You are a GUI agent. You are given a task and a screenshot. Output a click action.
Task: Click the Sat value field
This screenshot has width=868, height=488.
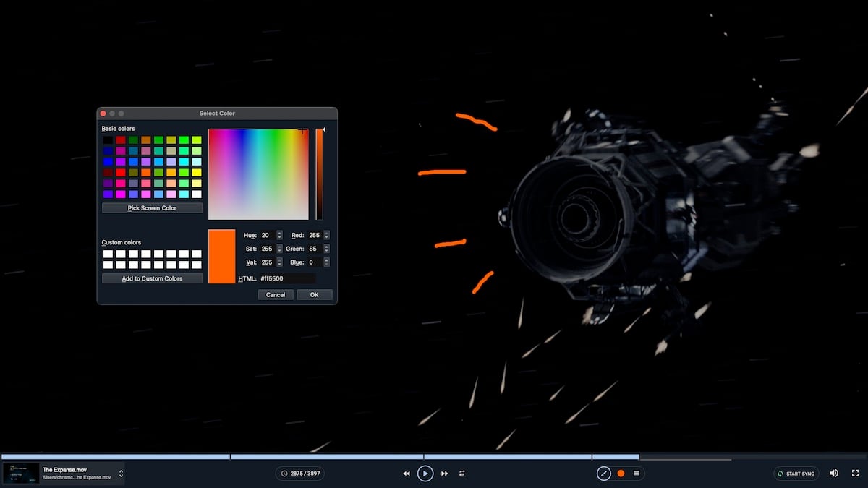pos(267,249)
